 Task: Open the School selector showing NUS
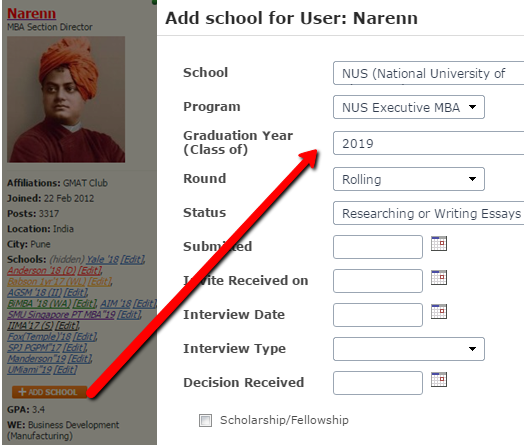(428, 73)
